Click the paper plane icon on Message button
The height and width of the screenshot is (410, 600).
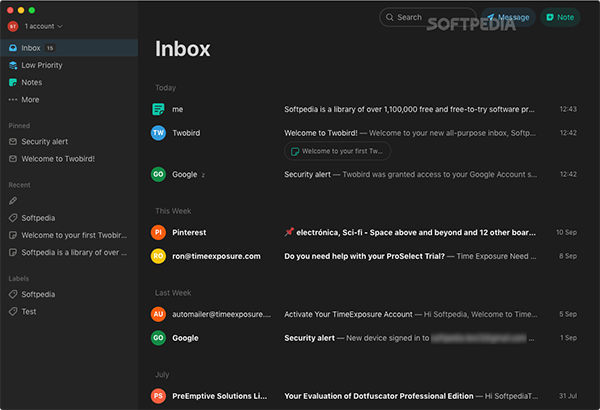(491, 17)
